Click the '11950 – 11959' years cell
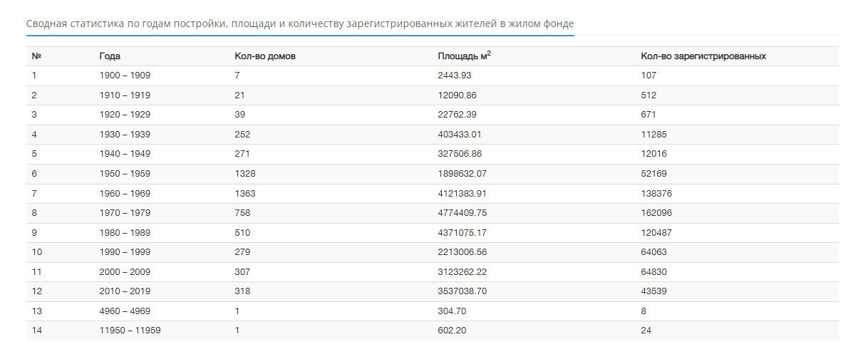Image resolution: width=868 pixels, height=364 pixels. (x=130, y=331)
